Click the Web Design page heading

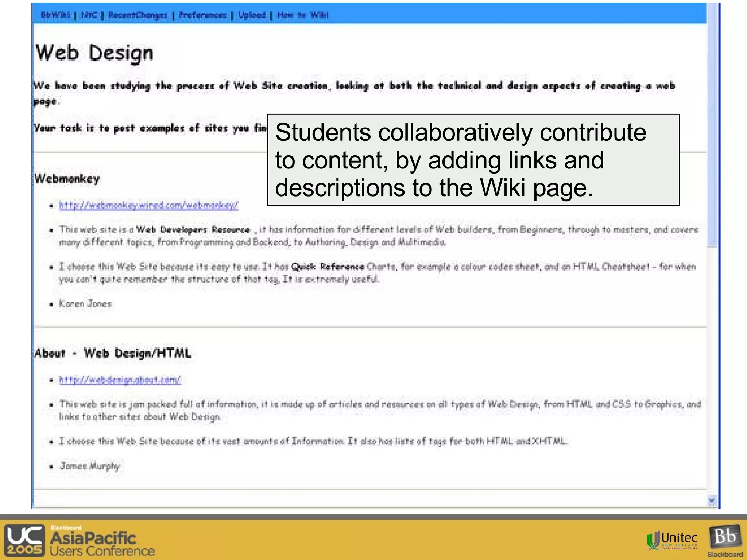94,53
